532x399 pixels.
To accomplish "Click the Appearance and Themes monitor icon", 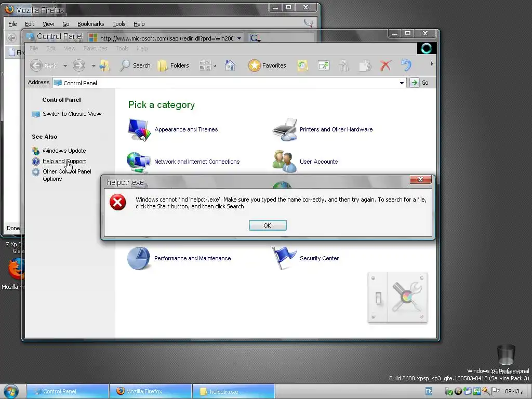I will point(139,129).
